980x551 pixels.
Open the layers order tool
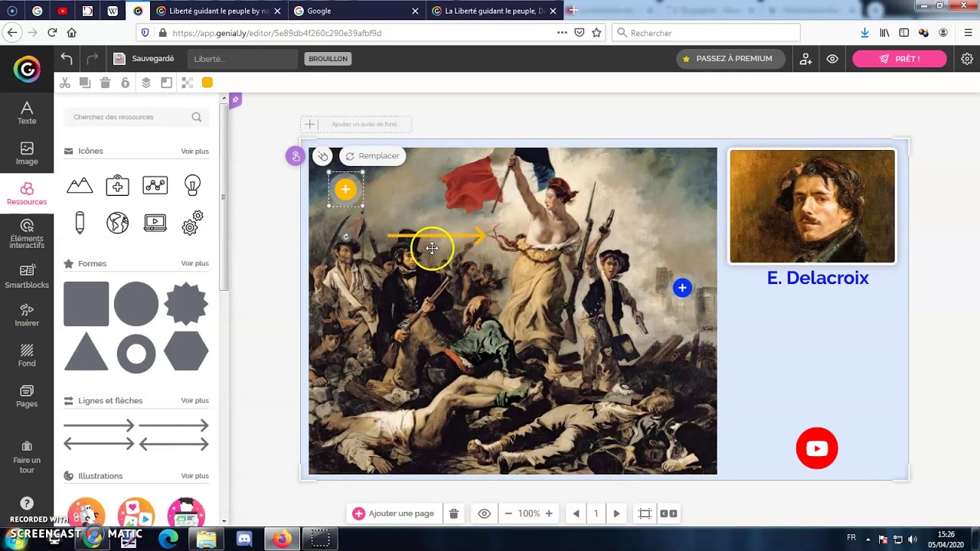click(146, 83)
